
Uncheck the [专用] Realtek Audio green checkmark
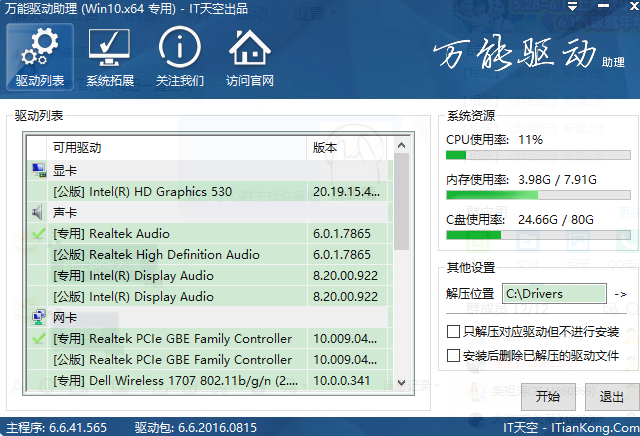pyautogui.click(x=38, y=234)
